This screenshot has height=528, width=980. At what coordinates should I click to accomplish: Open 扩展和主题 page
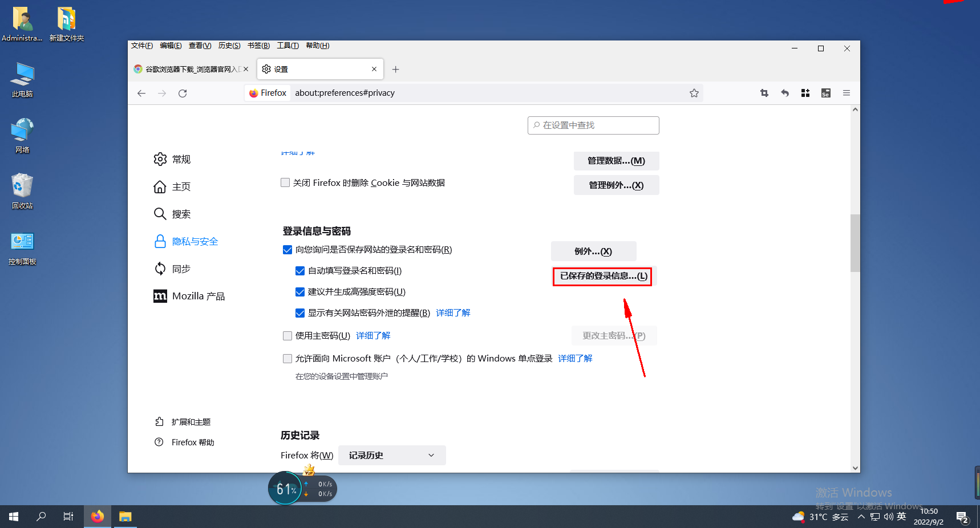click(x=183, y=422)
